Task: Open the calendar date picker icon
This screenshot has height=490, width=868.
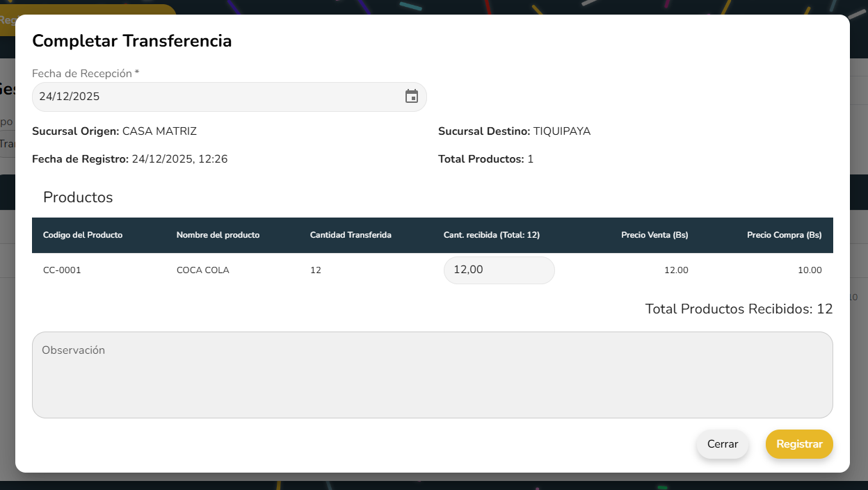Action: point(412,97)
